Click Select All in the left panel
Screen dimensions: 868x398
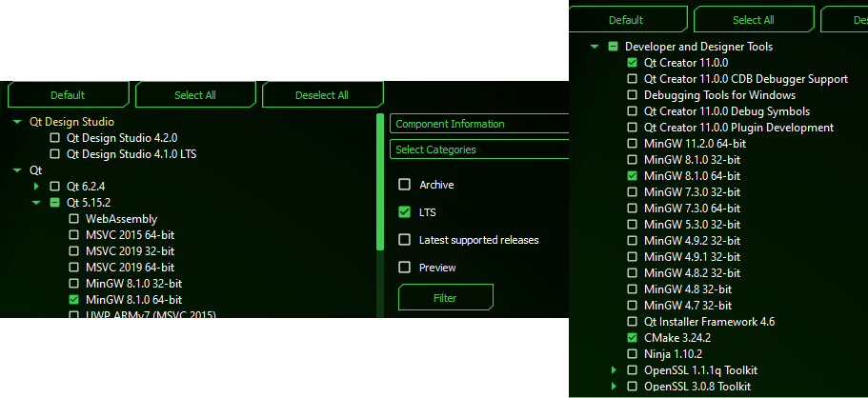(x=195, y=94)
